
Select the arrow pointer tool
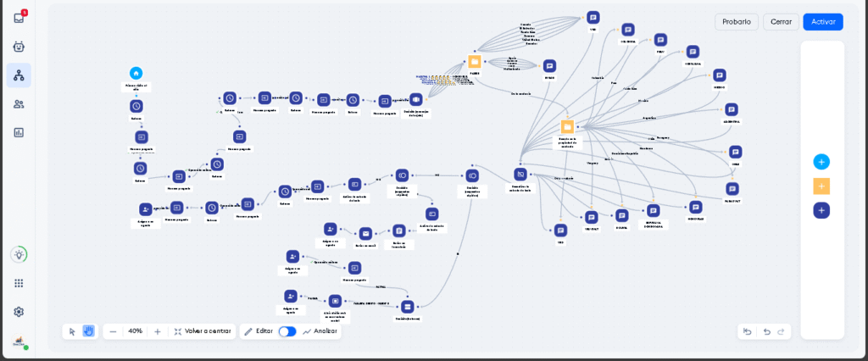point(72,331)
